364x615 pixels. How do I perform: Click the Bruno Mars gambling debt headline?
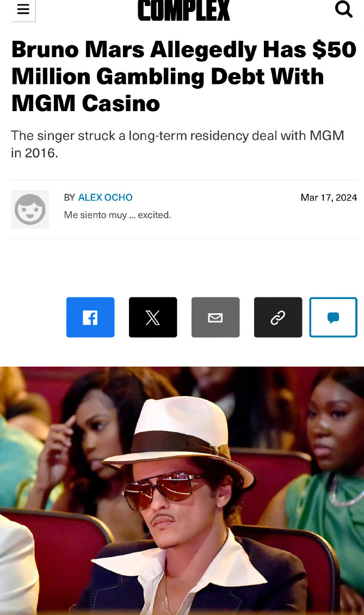coord(184,76)
